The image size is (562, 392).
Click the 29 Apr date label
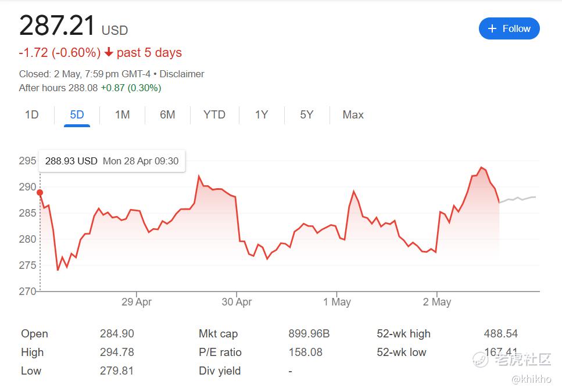[x=136, y=302]
